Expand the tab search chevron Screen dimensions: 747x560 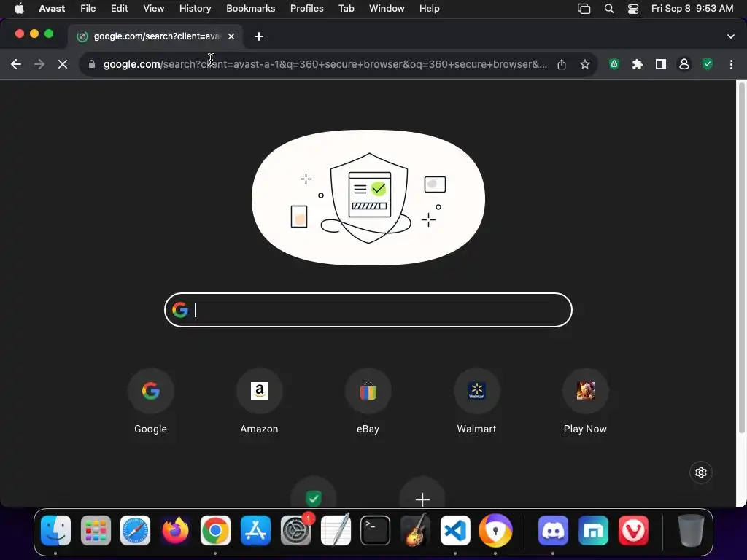(x=731, y=36)
